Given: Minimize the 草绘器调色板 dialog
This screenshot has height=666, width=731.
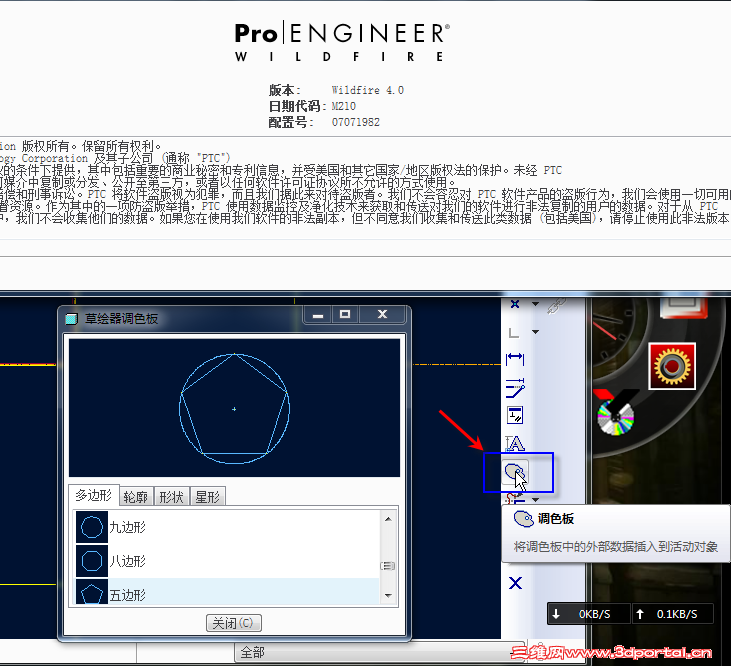Looking at the screenshot, I should point(318,315).
